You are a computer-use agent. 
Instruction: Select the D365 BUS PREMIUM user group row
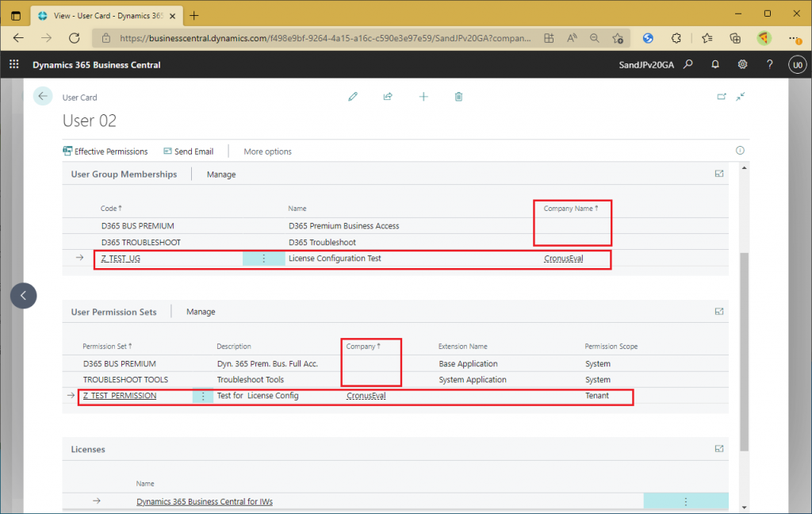click(395, 226)
